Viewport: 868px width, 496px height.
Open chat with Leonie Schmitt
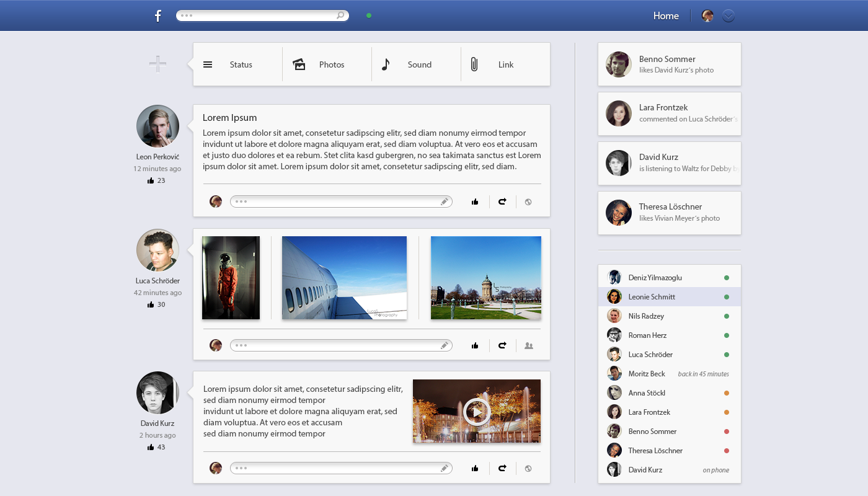click(669, 297)
